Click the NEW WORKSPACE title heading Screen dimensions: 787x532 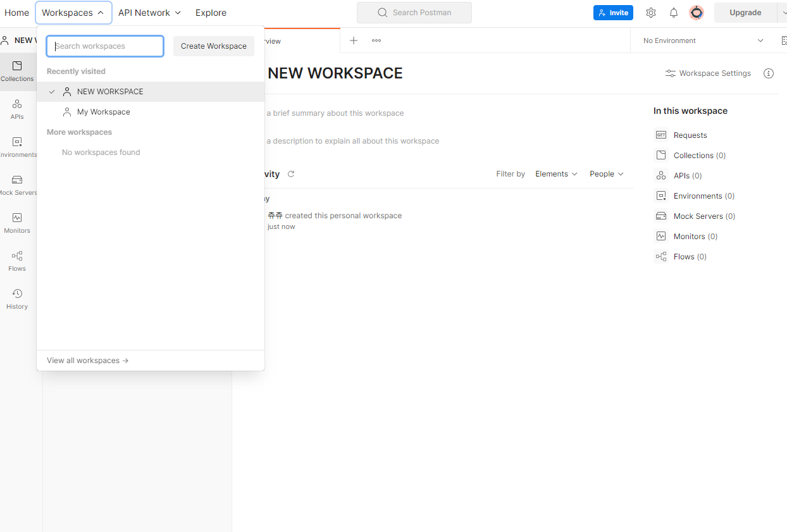(x=335, y=73)
